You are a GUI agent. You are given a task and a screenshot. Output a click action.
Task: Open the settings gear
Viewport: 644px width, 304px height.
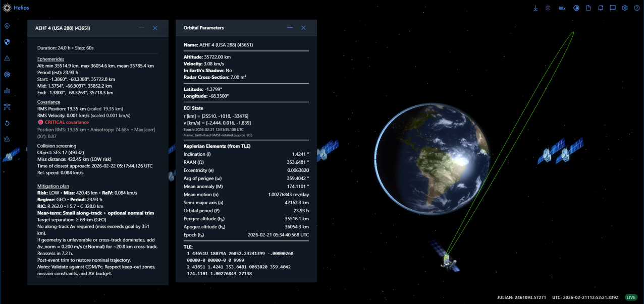tap(625, 8)
